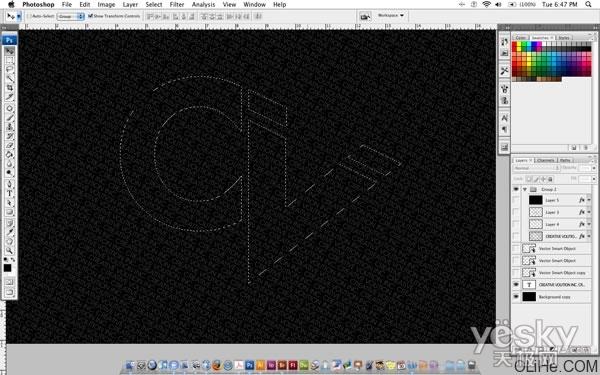Image resolution: width=600 pixels, height=375 pixels.
Task: Select the Zoom magnifier tool
Action: click(x=10, y=251)
